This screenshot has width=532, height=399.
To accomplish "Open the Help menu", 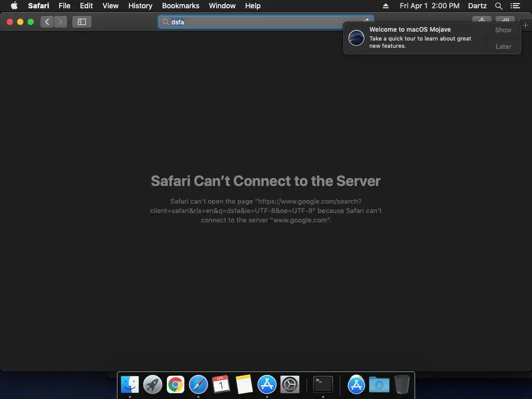I will (253, 6).
